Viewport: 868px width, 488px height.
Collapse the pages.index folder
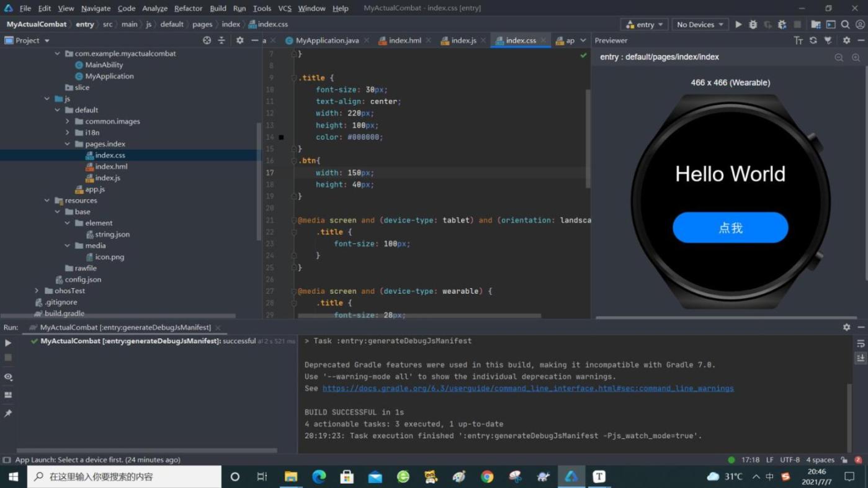click(x=68, y=144)
